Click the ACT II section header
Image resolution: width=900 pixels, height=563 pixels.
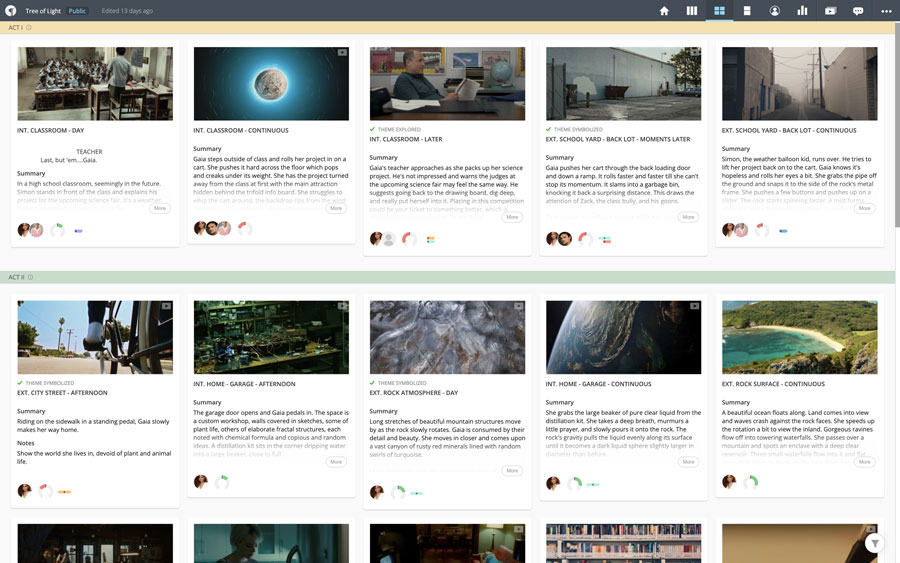pos(448,277)
